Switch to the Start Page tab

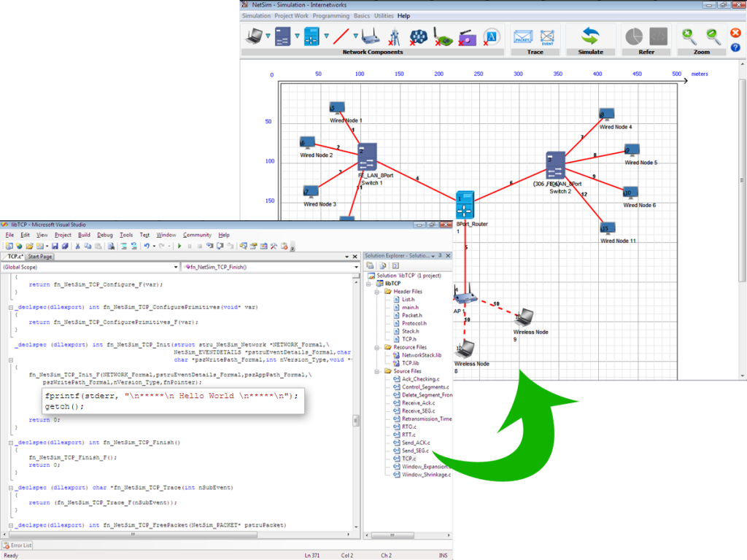[40, 257]
